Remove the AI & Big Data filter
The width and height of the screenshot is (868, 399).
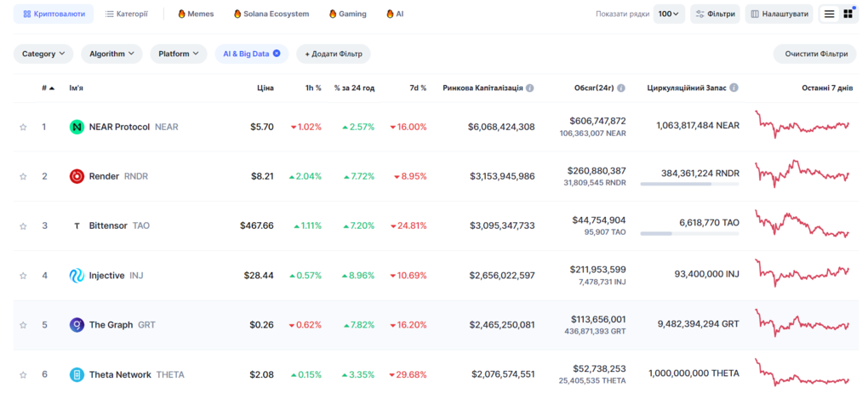(x=277, y=54)
